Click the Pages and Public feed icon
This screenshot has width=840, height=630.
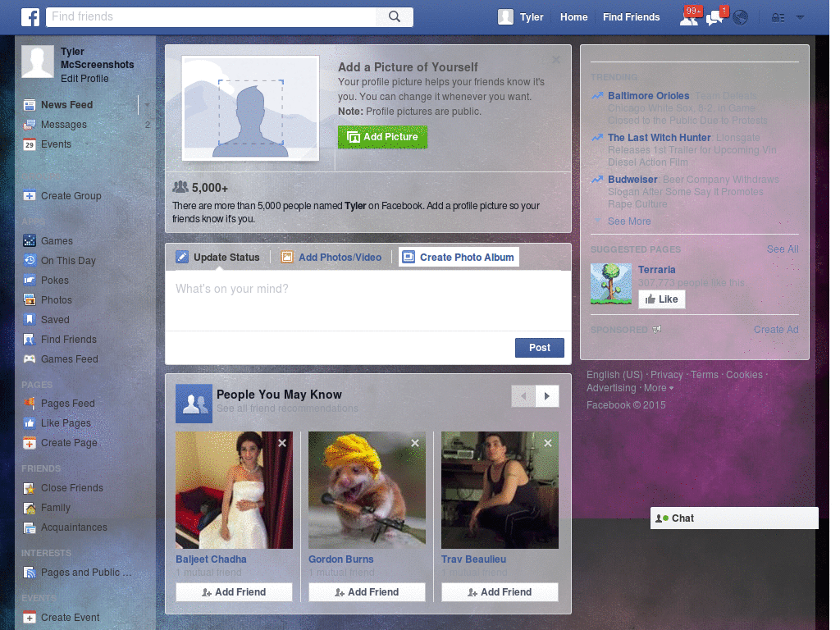[30, 573]
